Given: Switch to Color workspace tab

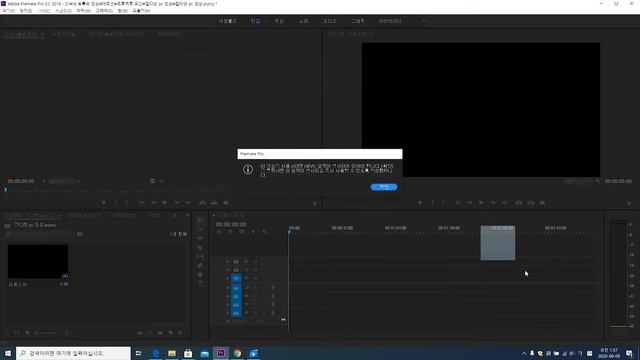Looking at the screenshot, I should (x=279, y=21).
